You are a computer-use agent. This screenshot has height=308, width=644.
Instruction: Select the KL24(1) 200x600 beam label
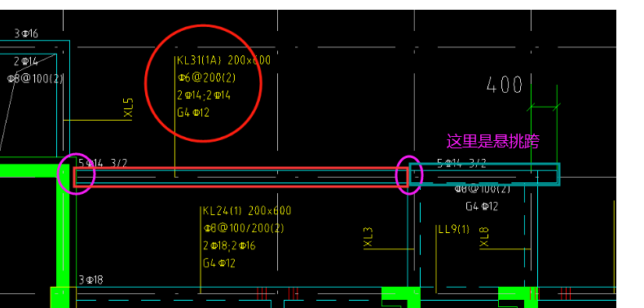coord(247,211)
